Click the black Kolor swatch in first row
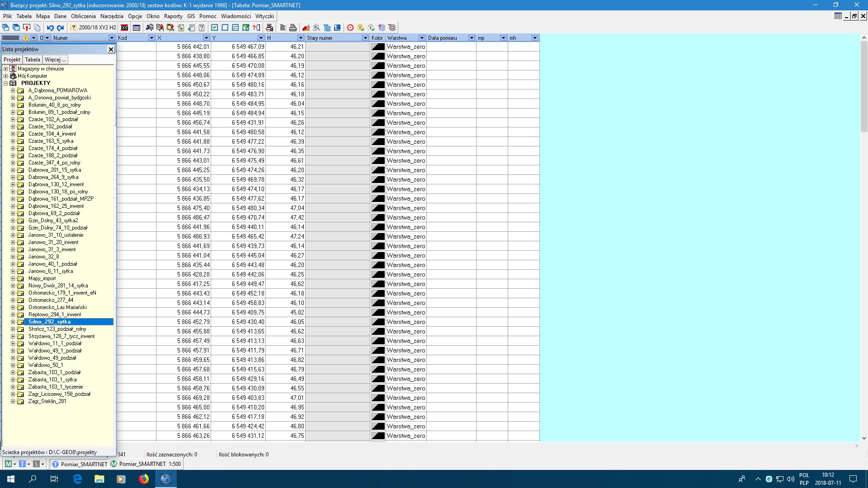 pyautogui.click(x=377, y=47)
